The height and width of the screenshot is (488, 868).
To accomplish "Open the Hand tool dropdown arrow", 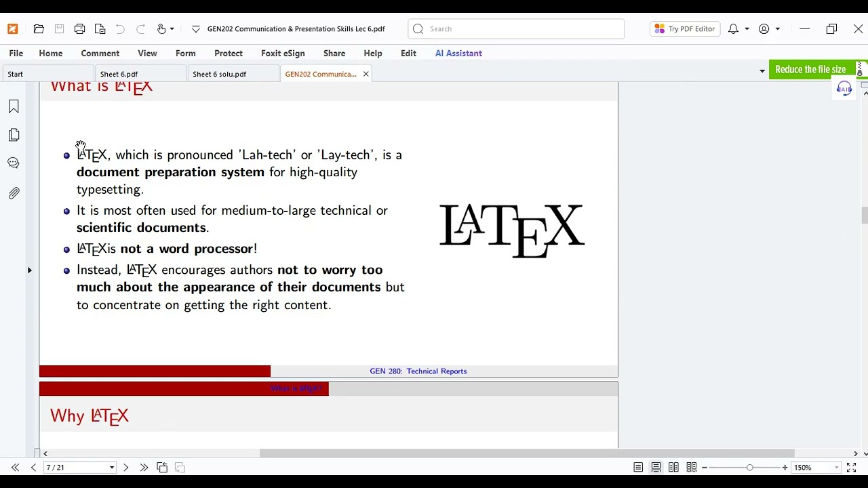I will tap(172, 29).
